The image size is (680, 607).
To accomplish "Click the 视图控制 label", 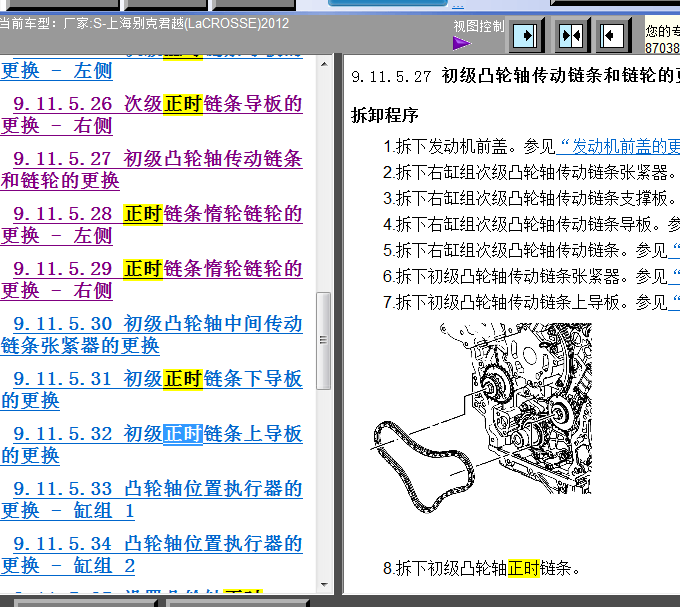I will [x=478, y=26].
